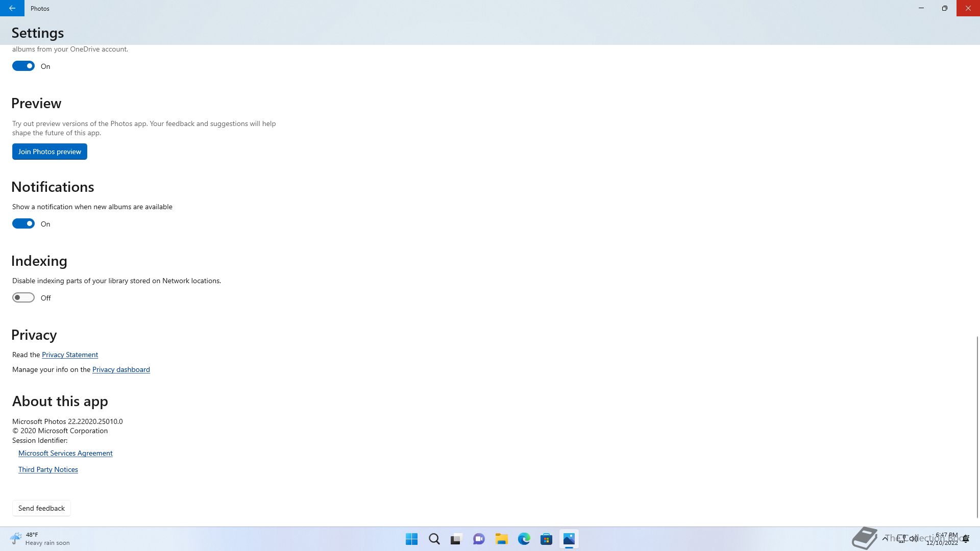Open Third Party Notices link
This screenshot has width=980, height=551.
48,469
